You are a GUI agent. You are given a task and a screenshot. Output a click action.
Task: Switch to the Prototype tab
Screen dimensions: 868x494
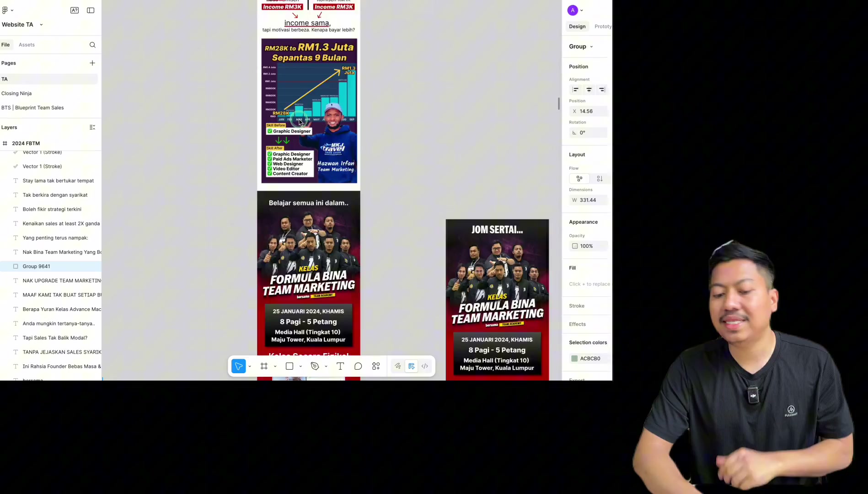603,27
